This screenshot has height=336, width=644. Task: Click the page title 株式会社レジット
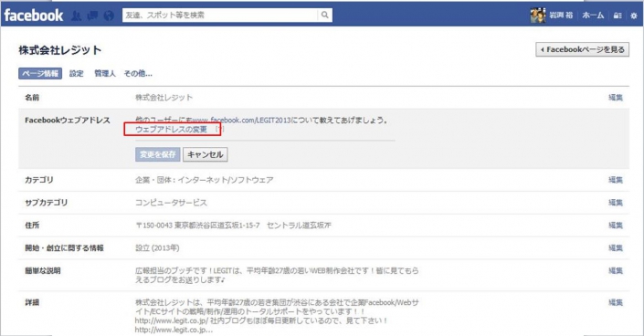click(60, 49)
